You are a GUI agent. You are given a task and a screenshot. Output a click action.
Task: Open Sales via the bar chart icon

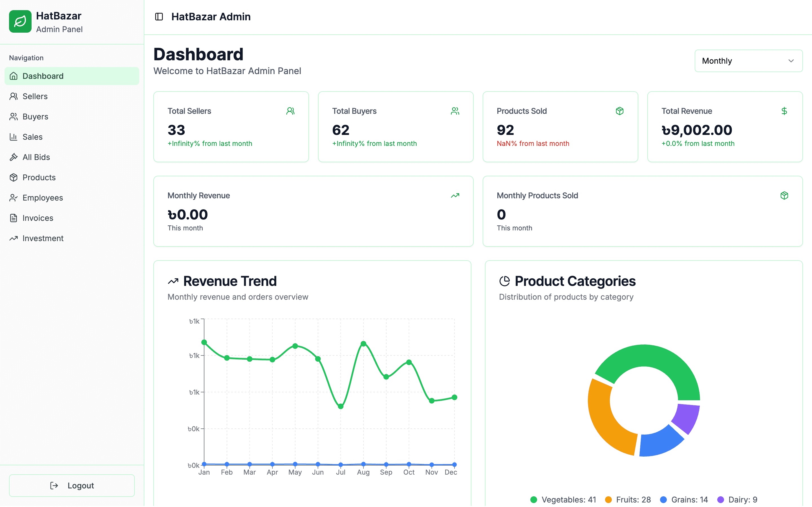(14, 137)
